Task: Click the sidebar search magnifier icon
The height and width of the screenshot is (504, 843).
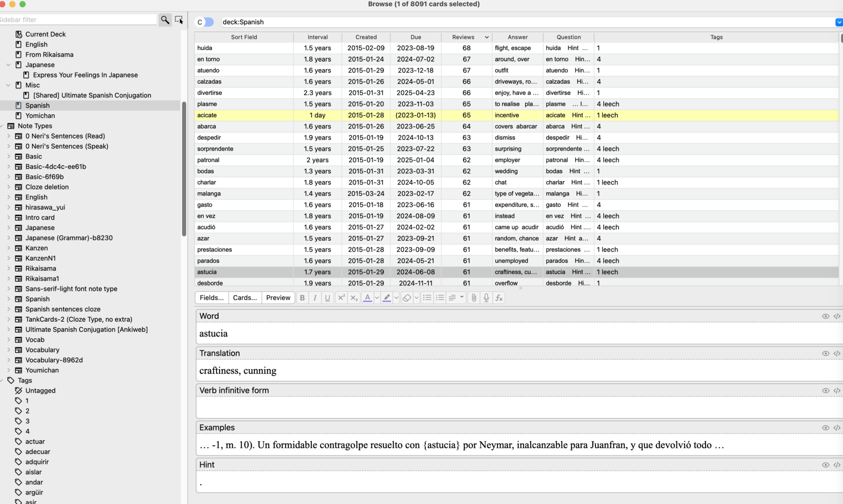Action: [165, 20]
